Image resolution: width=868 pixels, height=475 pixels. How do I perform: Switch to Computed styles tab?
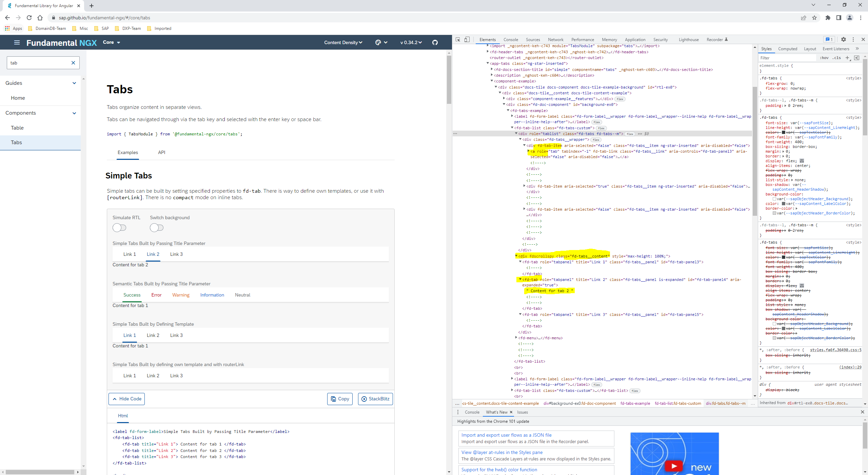coord(787,49)
